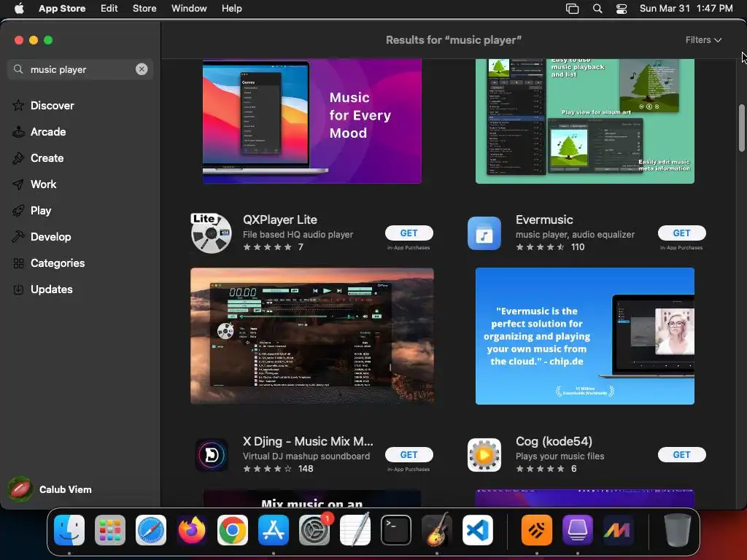Open the Edit menu
Screen dimensions: 747x560
tap(109, 9)
